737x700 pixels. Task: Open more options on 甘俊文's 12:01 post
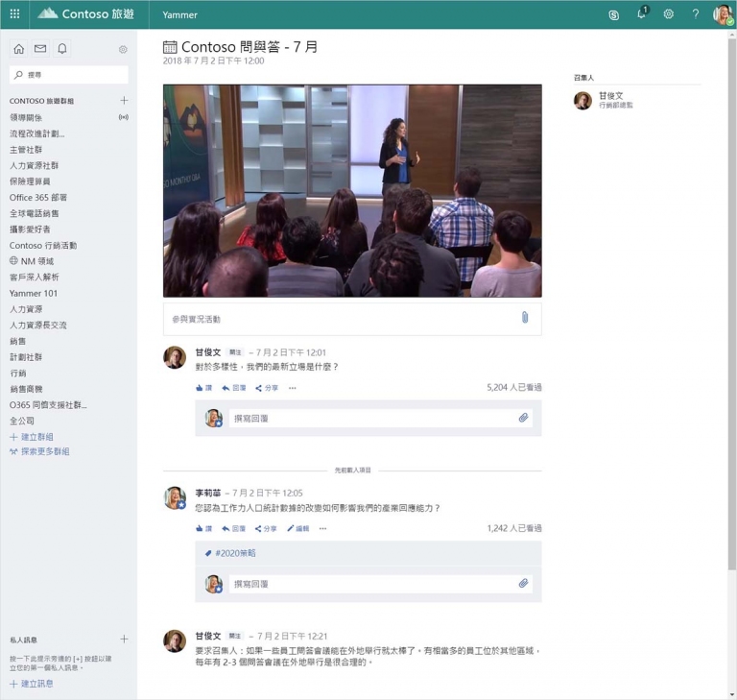293,388
